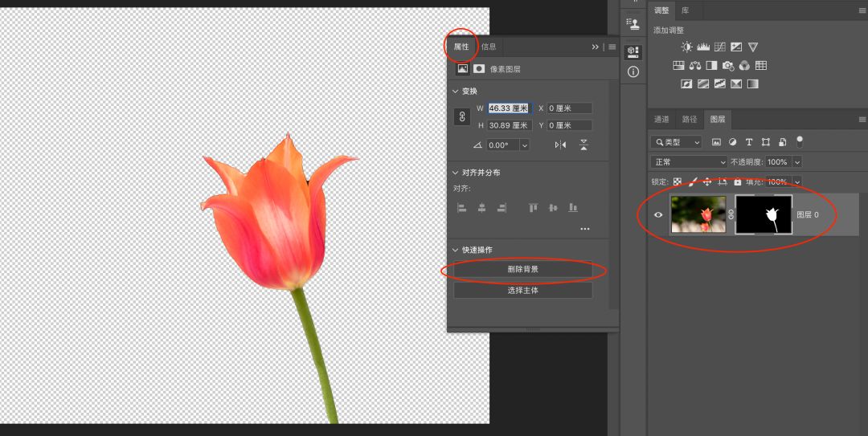The width and height of the screenshot is (868, 436).
Task: Switch to the 属性 tab
Action: 461,47
